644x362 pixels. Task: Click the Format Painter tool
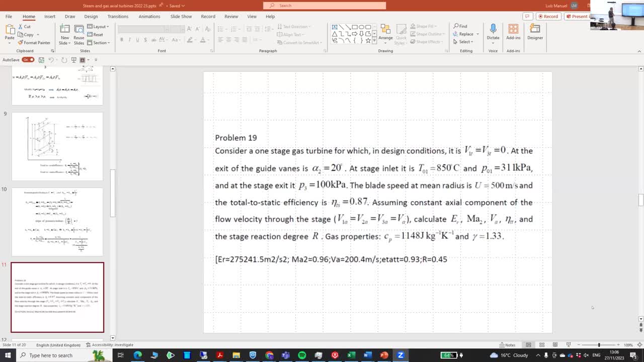[34, 43]
